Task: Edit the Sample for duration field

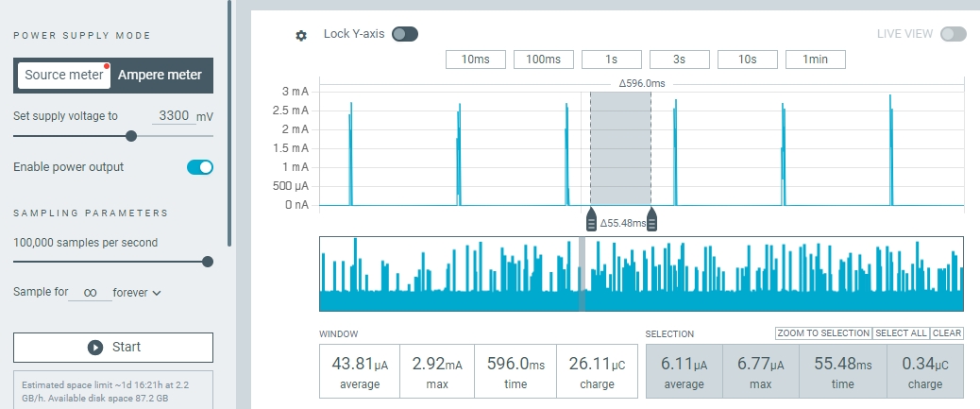Action: point(90,293)
